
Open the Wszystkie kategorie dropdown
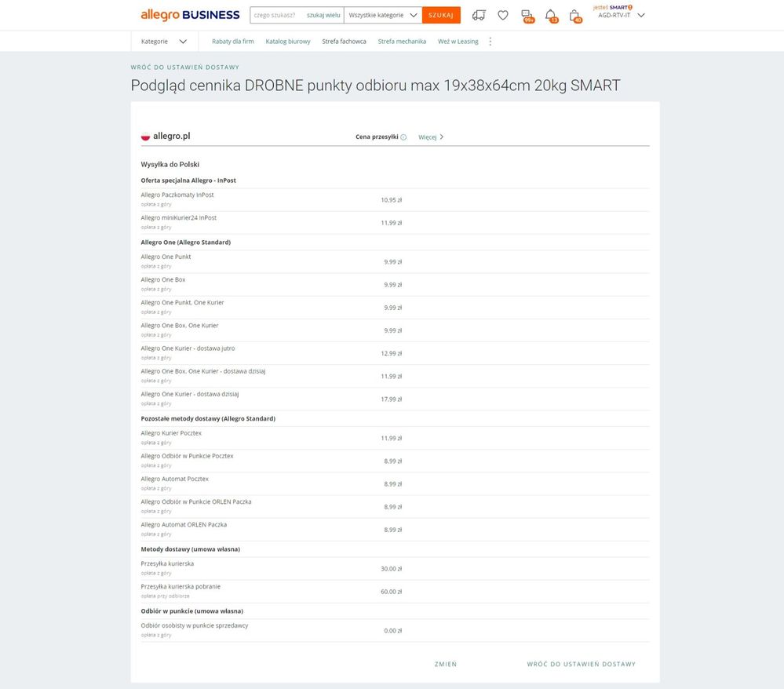point(382,15)
